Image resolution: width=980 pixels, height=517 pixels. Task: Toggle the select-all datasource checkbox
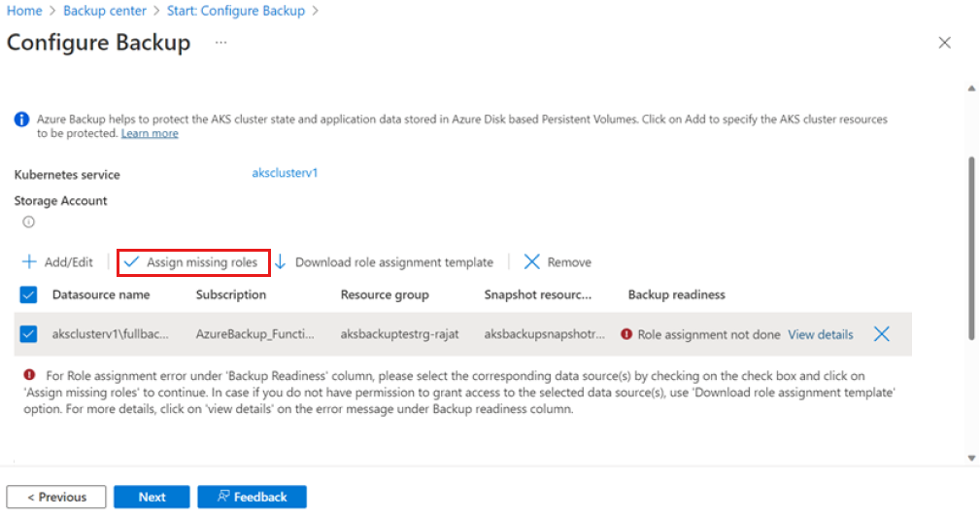(28, 294)
